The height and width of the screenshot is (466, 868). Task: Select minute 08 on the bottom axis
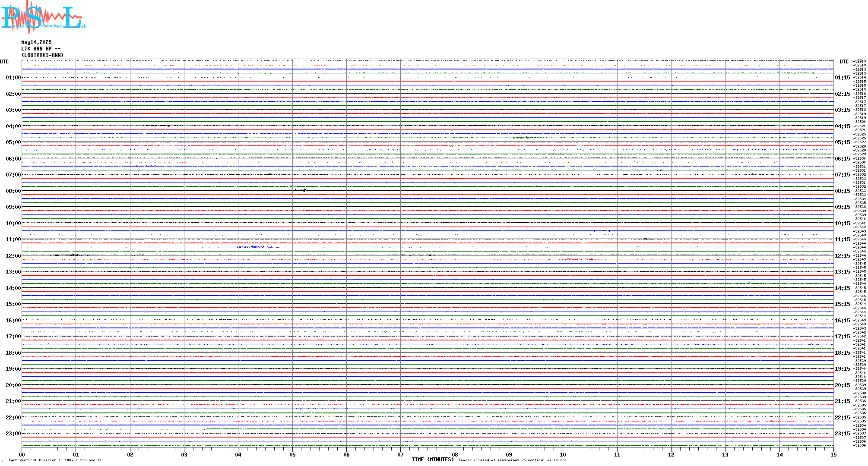pyautogui.click(x=455, y=454)
